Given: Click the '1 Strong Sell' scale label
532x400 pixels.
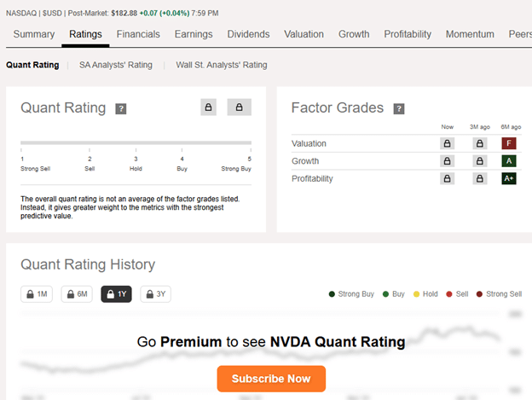Looking at the screenshot, I should coord(35,164).
